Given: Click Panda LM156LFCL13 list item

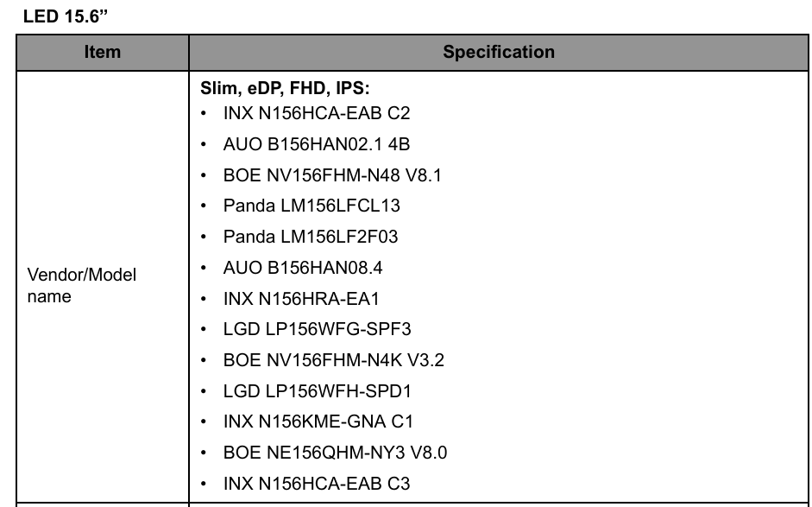Looking at the screenshot, I should click(312, 206).
